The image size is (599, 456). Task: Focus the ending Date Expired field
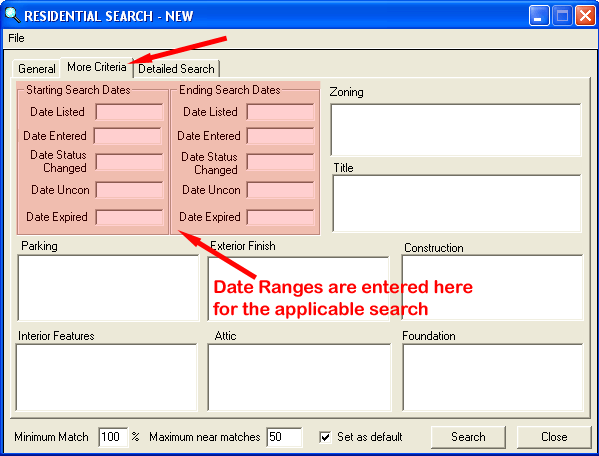pos(280,217)
